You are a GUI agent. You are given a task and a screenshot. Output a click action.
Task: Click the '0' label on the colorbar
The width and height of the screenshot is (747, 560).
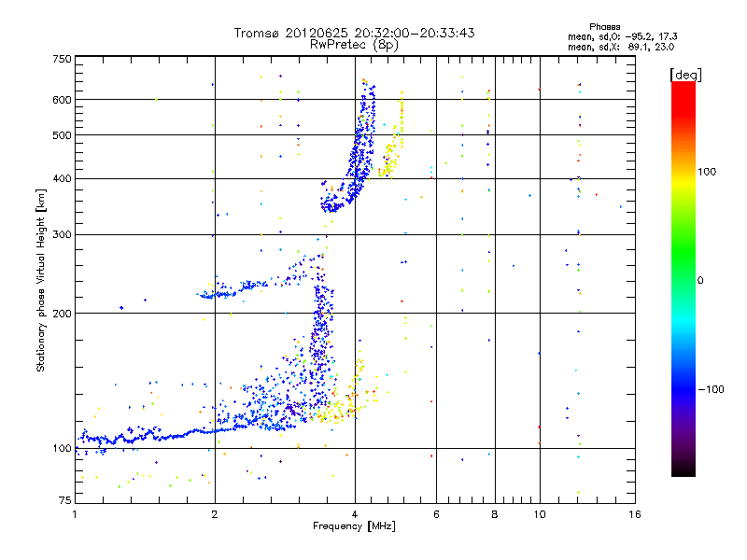[699, 280]
